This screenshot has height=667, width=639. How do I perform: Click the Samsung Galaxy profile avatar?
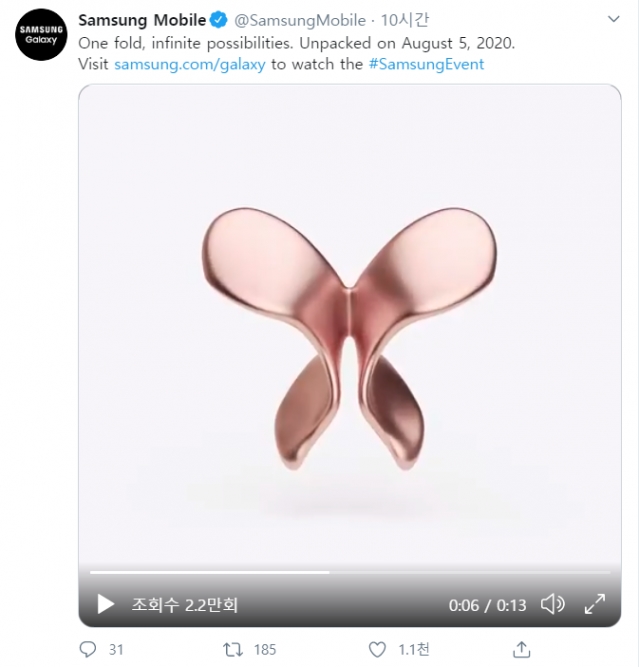pyautogui.click(x=42, y=40)
